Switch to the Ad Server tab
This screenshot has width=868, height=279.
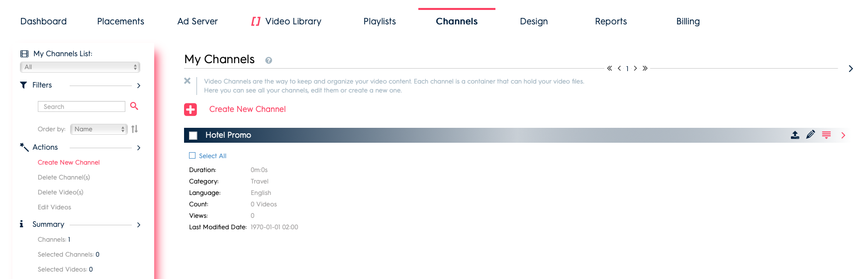click(x=197, y=21)
